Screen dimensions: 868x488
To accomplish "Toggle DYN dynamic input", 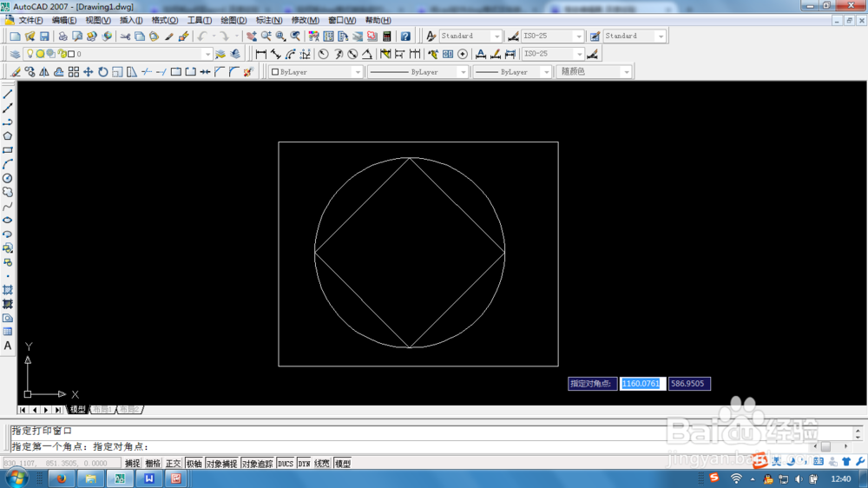I will [304, 464].
